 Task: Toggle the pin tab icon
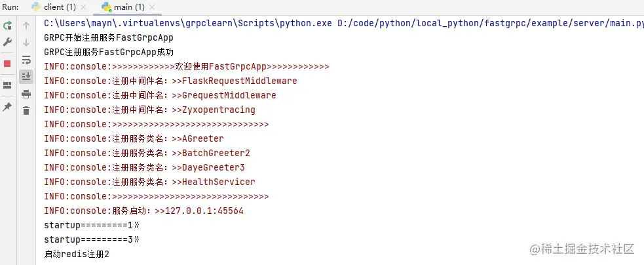[7, 107]
